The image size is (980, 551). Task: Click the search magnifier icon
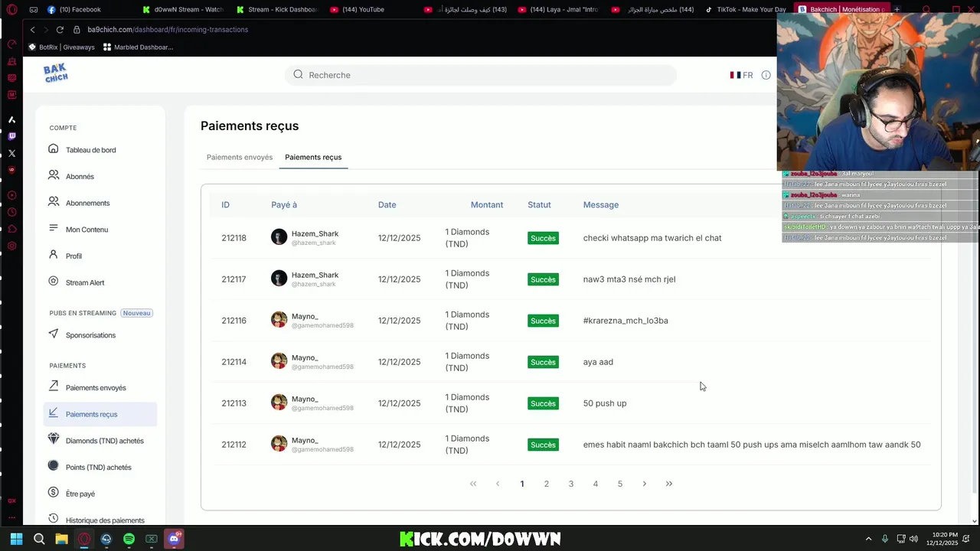tap(299, 74)
